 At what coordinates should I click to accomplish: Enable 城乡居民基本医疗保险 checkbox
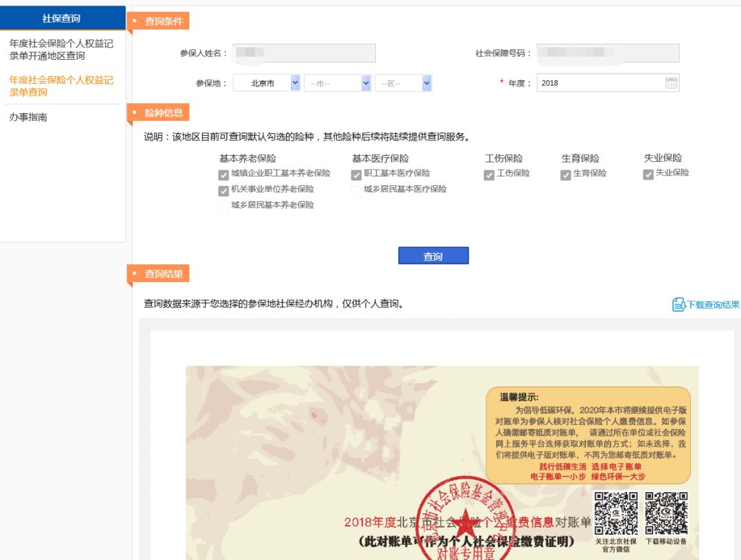coord(356,191)
